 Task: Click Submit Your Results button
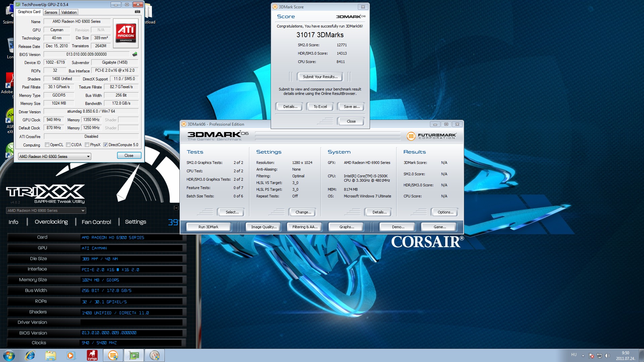[x=320, y=77]
